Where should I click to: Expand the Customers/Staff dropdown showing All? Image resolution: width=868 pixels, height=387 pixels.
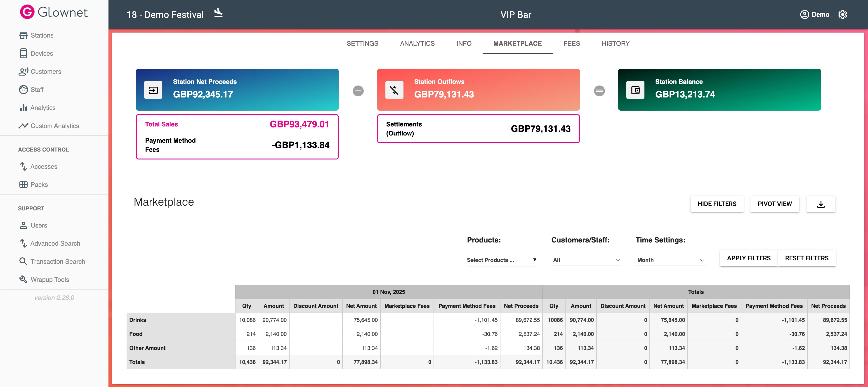[586, 260]
